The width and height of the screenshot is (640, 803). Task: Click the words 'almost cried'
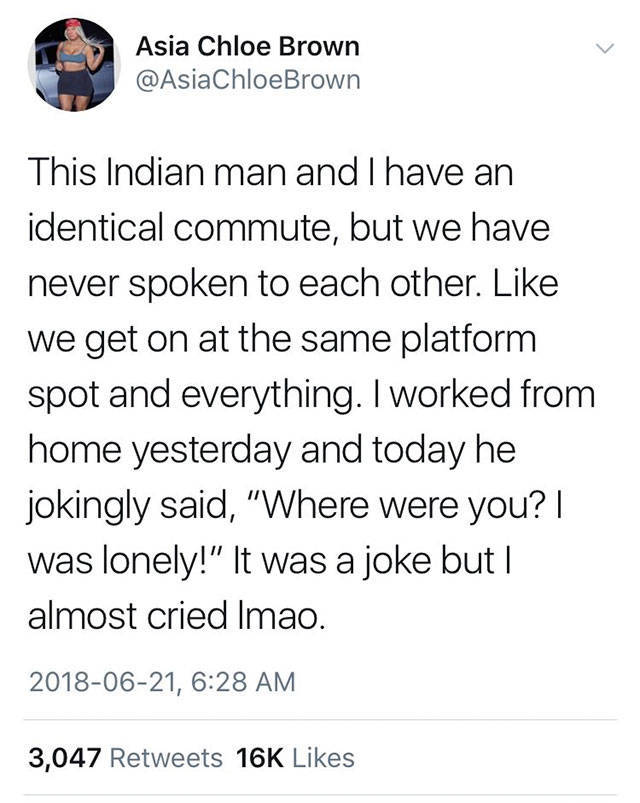[128, 615]
